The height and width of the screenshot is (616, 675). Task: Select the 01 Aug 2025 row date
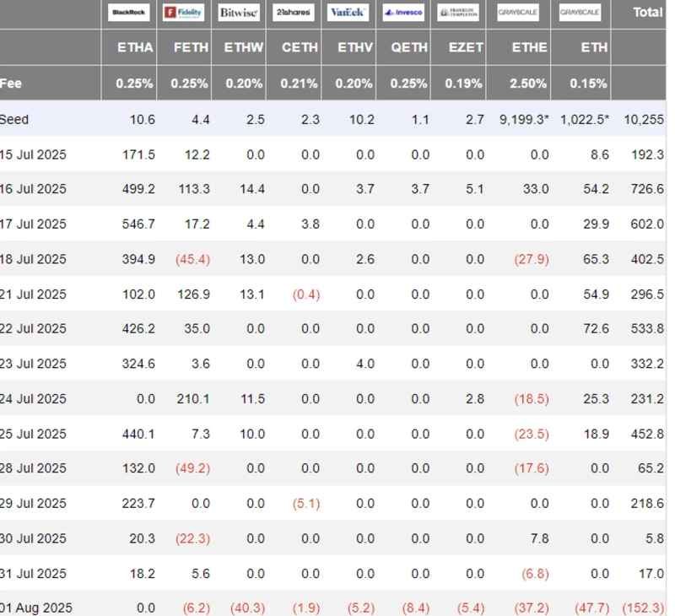(36, 608)
